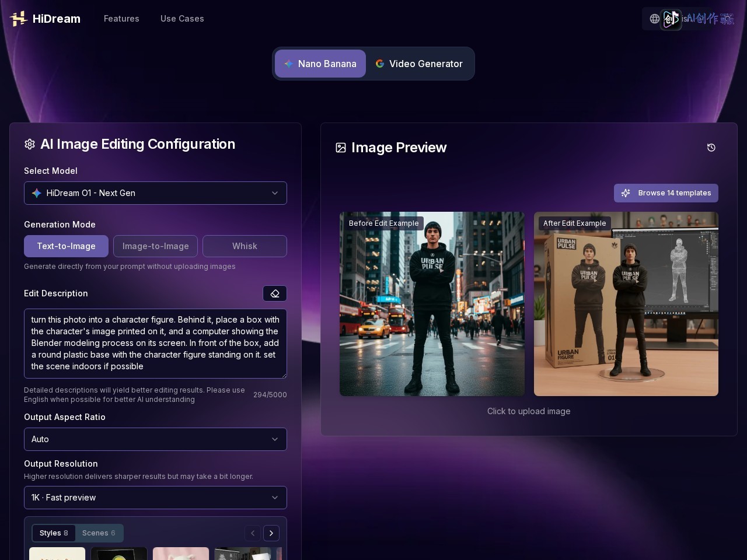The height and width of the screenshot is (560, 747).
Task: Click the 'Generate directly from your prompt' hint
Action: tap(130, 267)
